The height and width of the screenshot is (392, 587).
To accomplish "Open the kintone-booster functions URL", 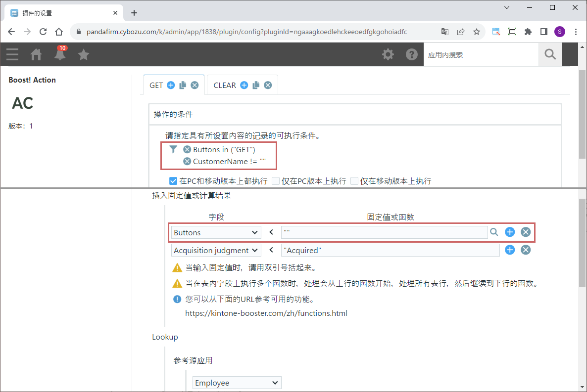I will pyautogui.click(x=266, y=313).
